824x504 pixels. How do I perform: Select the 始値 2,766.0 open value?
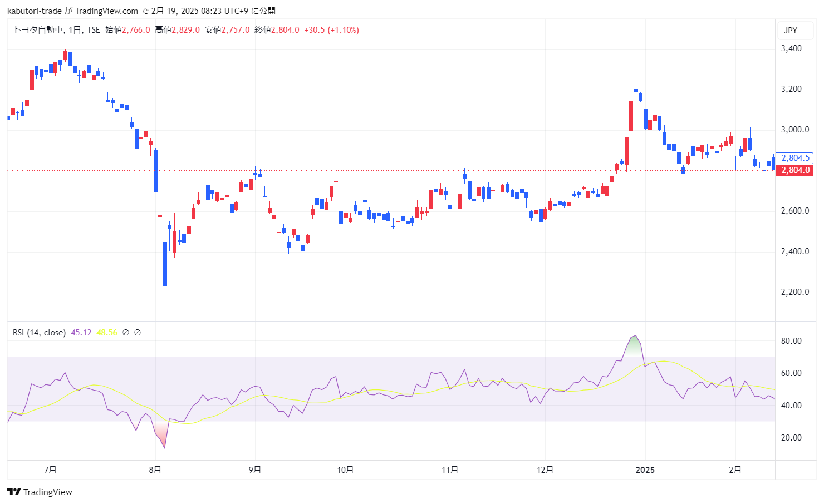(127, 30)
